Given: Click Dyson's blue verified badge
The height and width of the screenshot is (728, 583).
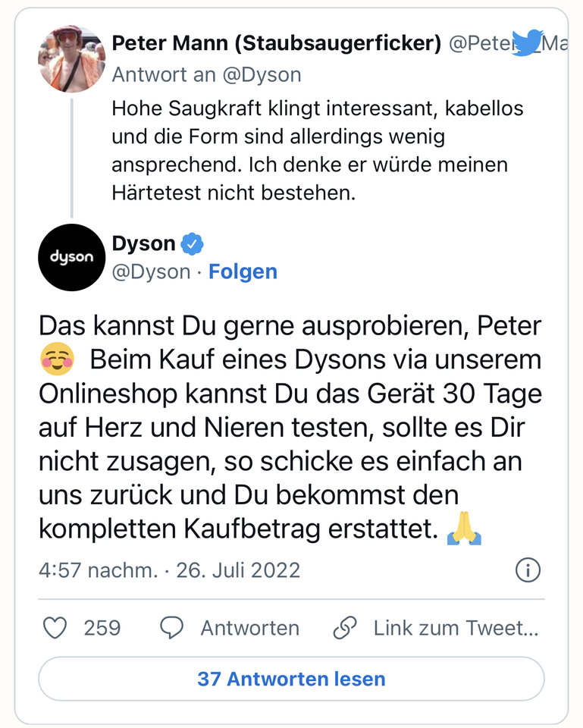Looking at the screenshot, I should pos(193,244).
